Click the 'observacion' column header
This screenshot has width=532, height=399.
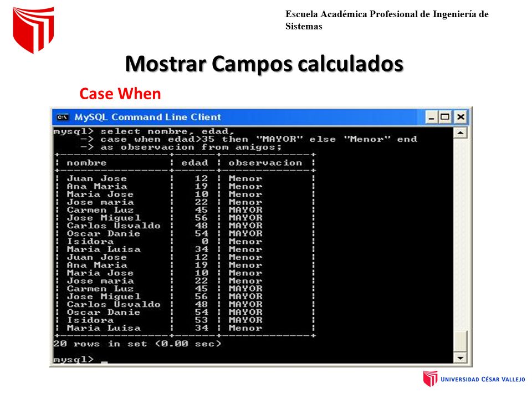click(265, 163)
